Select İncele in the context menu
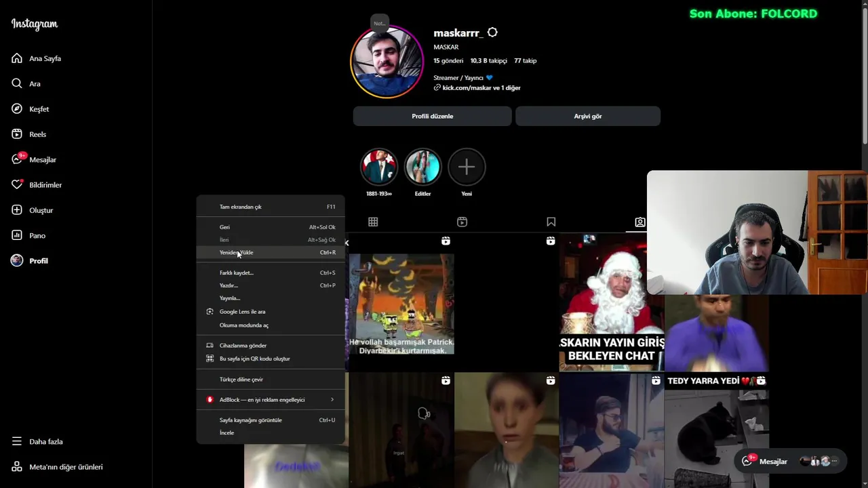868x488 pixels. [x=271, y=432]
